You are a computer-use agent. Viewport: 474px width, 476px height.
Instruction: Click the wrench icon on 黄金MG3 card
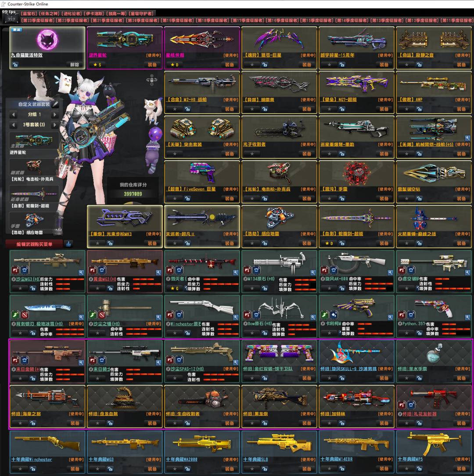click(x=158, y=272)
